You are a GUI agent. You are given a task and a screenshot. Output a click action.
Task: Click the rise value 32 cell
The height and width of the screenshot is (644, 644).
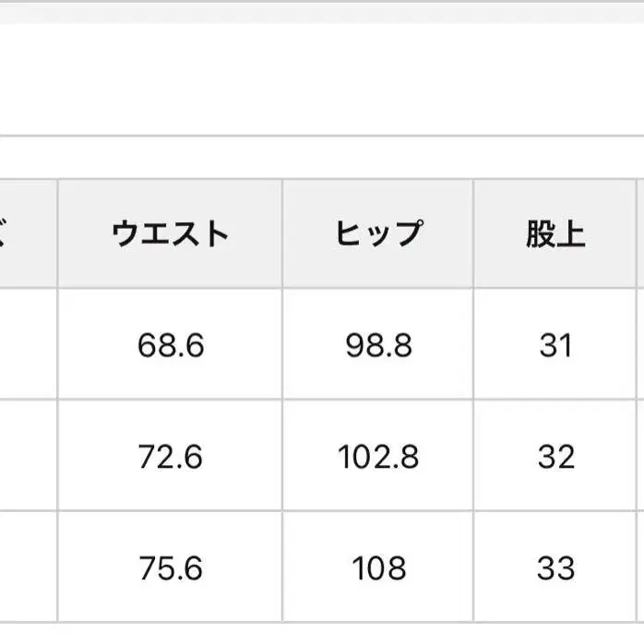point(555,457)
